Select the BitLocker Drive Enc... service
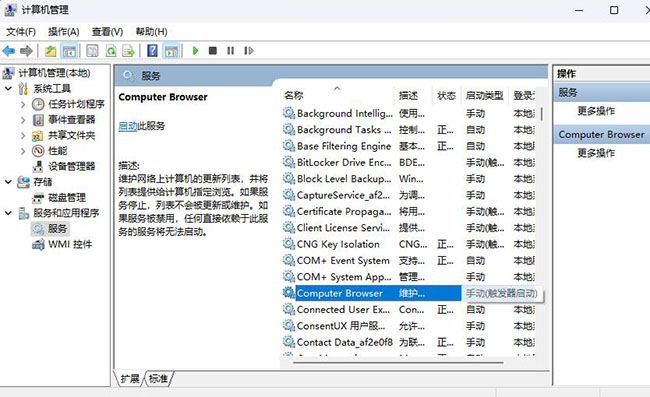The height and width of the screenshot is (397, 650). pos(408,162)
